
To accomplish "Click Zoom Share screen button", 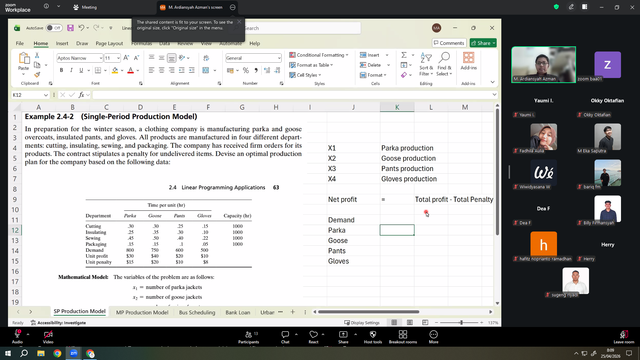I will pos(343,337).
